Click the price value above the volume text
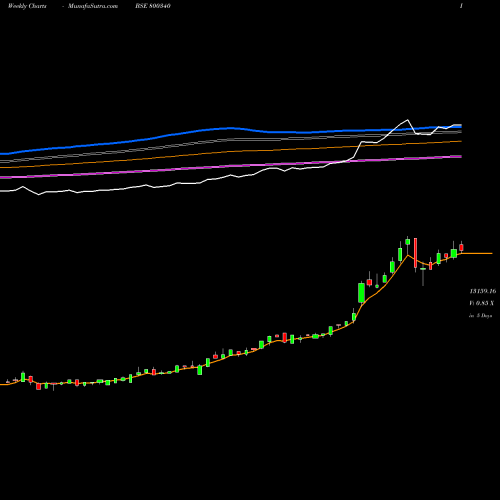This screenshot has width=500, height=500. [x=483, y=291]
